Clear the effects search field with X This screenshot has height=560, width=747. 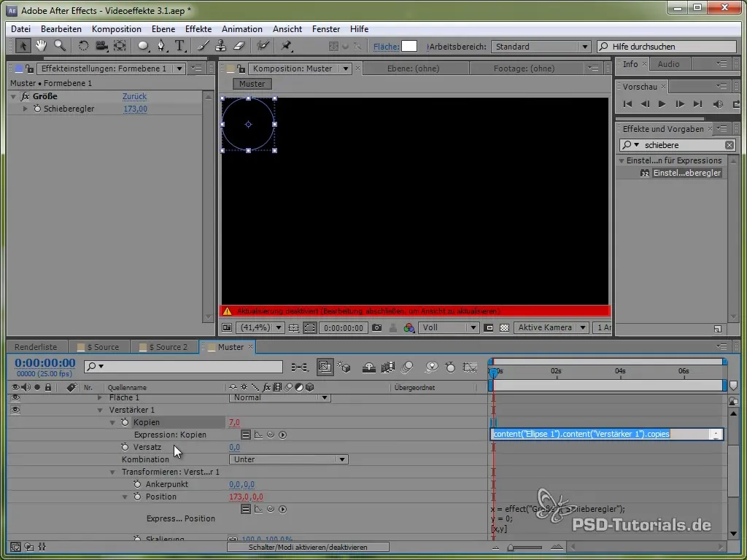[x=729, y=145]
